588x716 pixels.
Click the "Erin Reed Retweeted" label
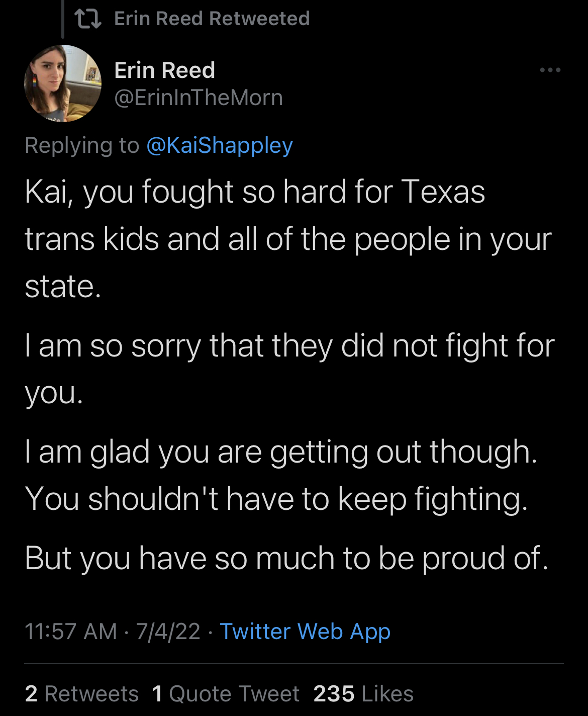pyautogui.click(x=212, y=19)
